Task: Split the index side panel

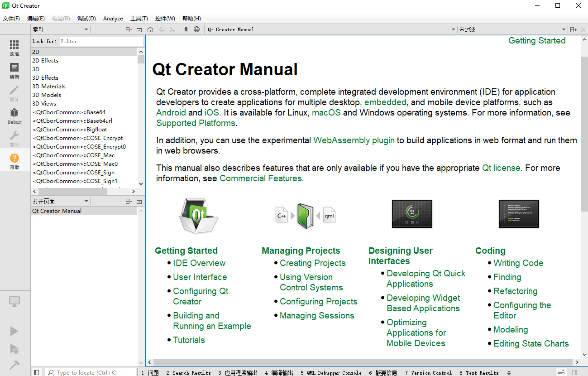Action: (129, 29)
